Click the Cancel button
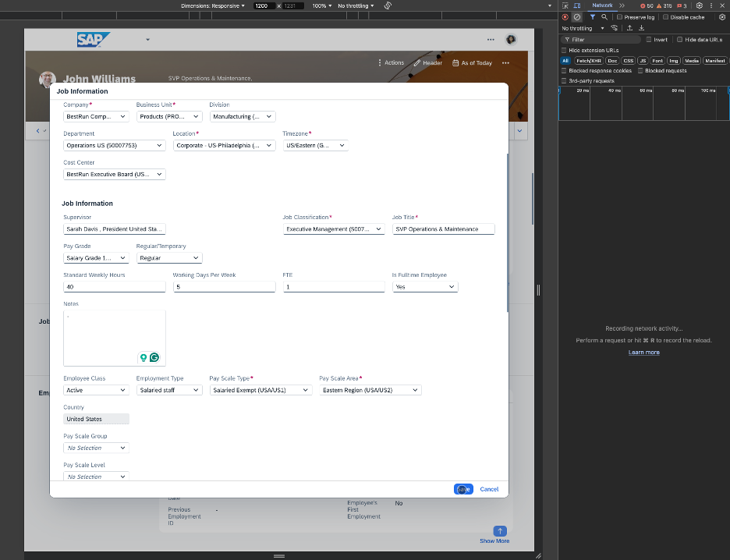The image size is (730, 560). pos(489,489)
